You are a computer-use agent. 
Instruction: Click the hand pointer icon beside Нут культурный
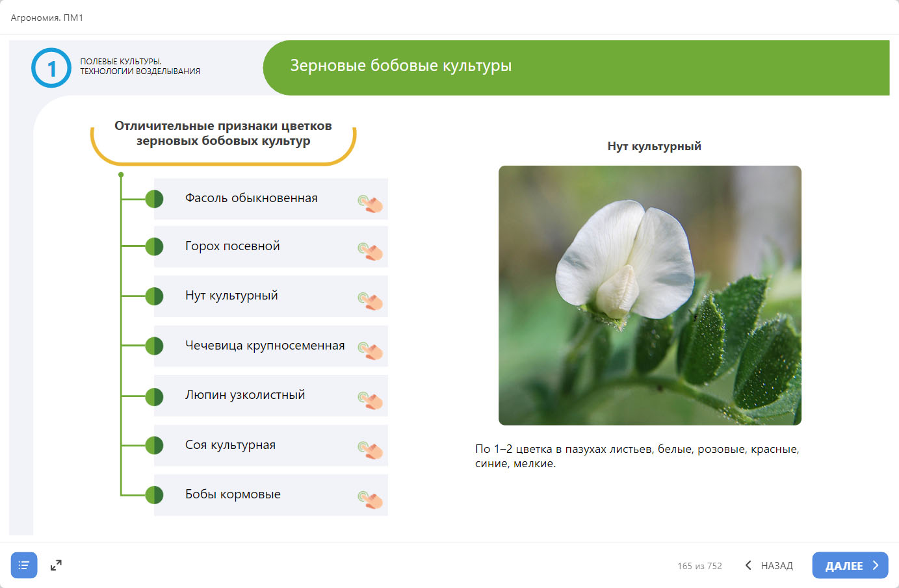(371, 301)
